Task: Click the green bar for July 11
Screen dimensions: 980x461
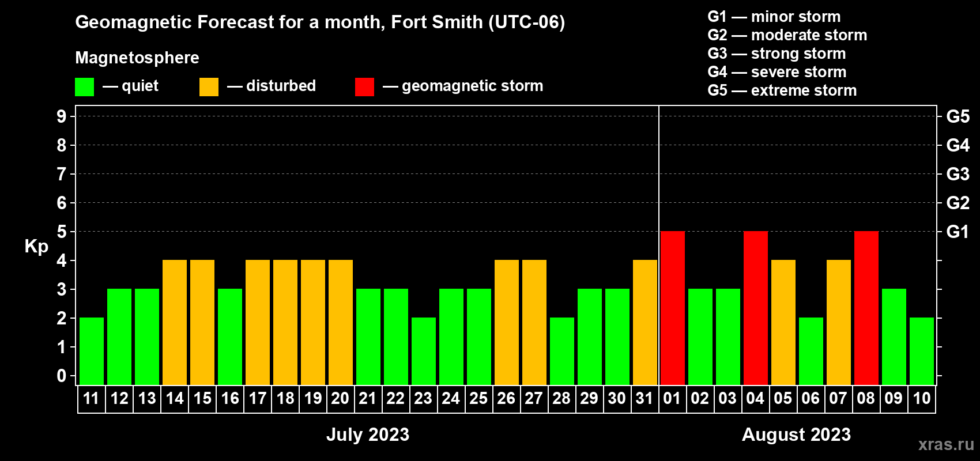Action: point(92,352)
